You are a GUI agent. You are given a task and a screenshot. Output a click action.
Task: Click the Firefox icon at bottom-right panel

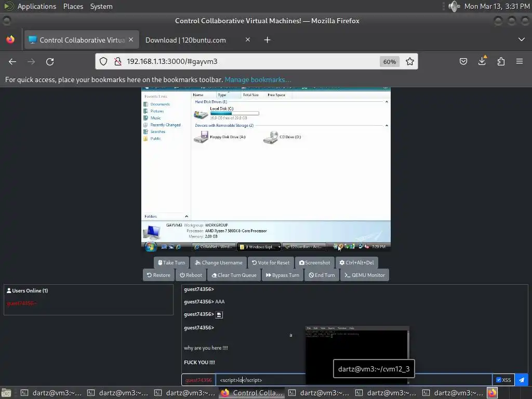pyautogui.click(x=493, y=393)
